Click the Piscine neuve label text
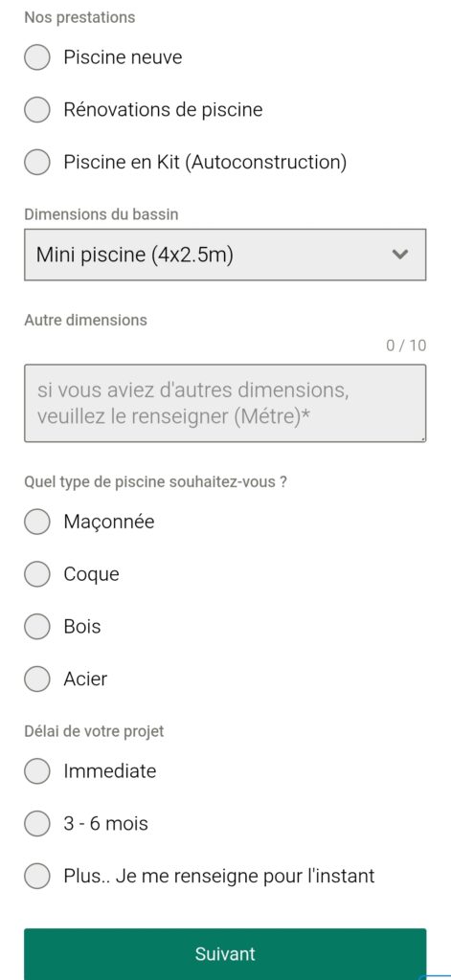451x980 pixels. [123, 57]
